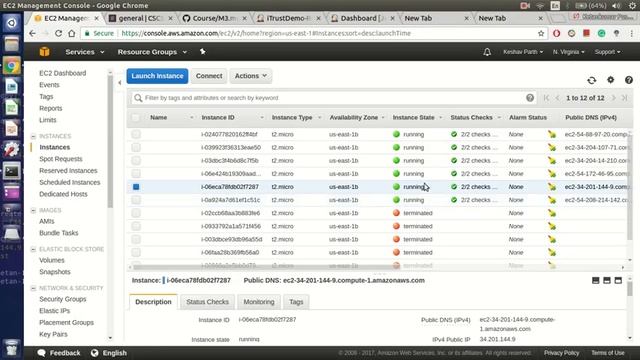Uncheck the selected i-06eca78fdb02f7287 row
This screenshot has width=640, height=360.
[136, 187]
